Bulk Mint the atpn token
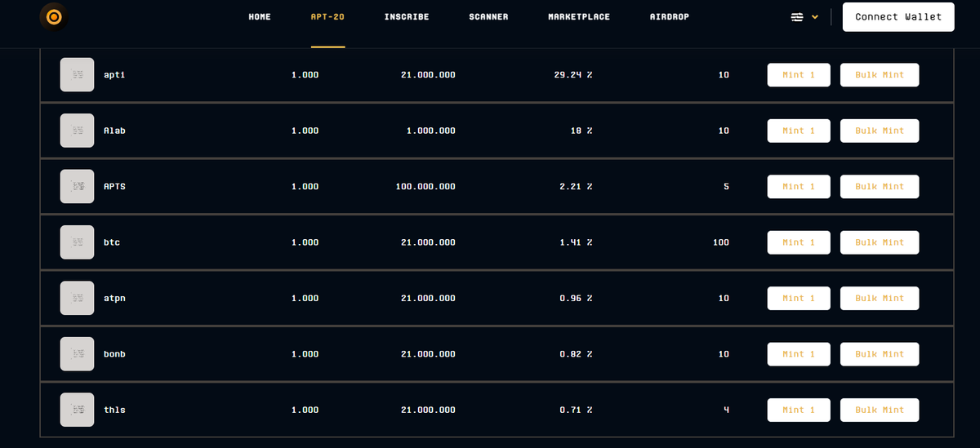The height and width of the screenshot is (448, 980). (880, 298)
